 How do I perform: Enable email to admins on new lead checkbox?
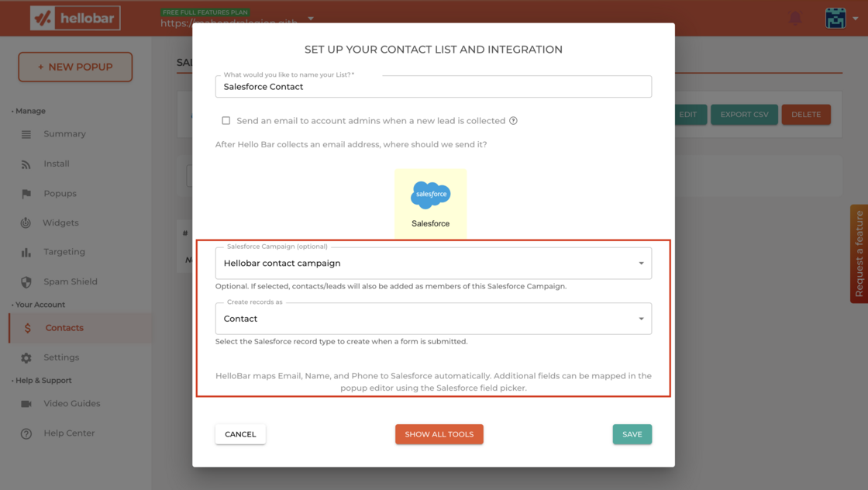click(x=226, y=121)
